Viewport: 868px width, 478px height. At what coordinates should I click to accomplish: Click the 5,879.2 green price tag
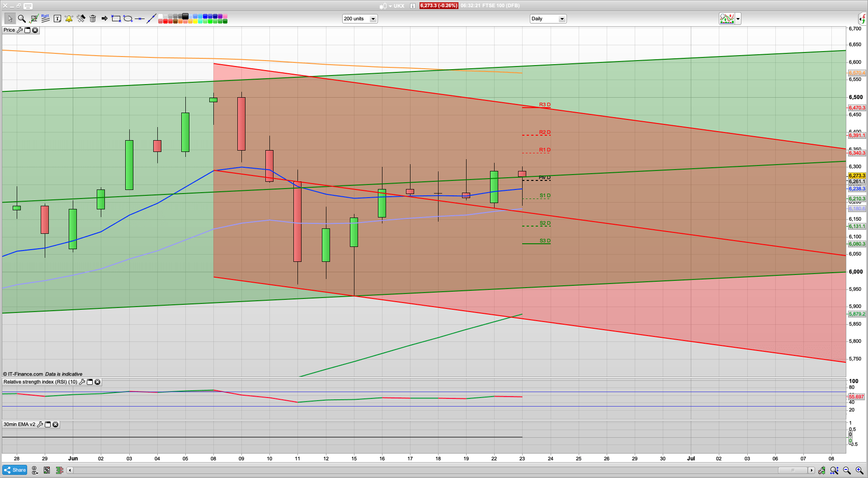pos(857,314)
